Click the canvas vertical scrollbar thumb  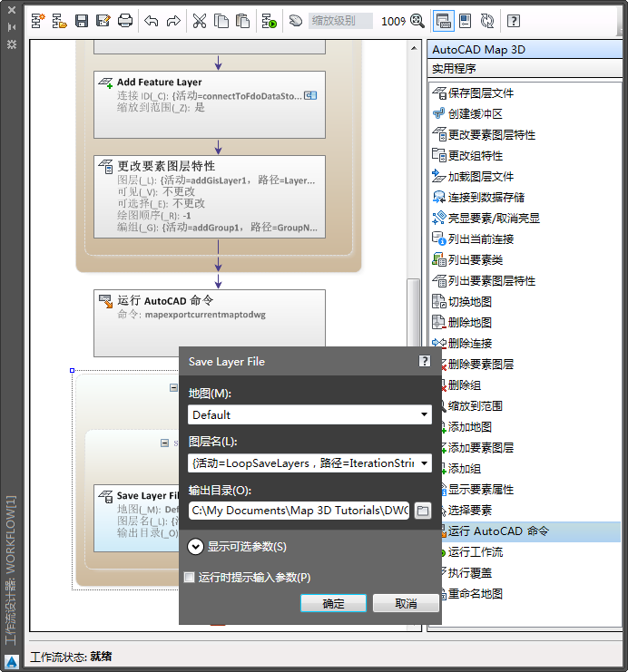point(414,313)
